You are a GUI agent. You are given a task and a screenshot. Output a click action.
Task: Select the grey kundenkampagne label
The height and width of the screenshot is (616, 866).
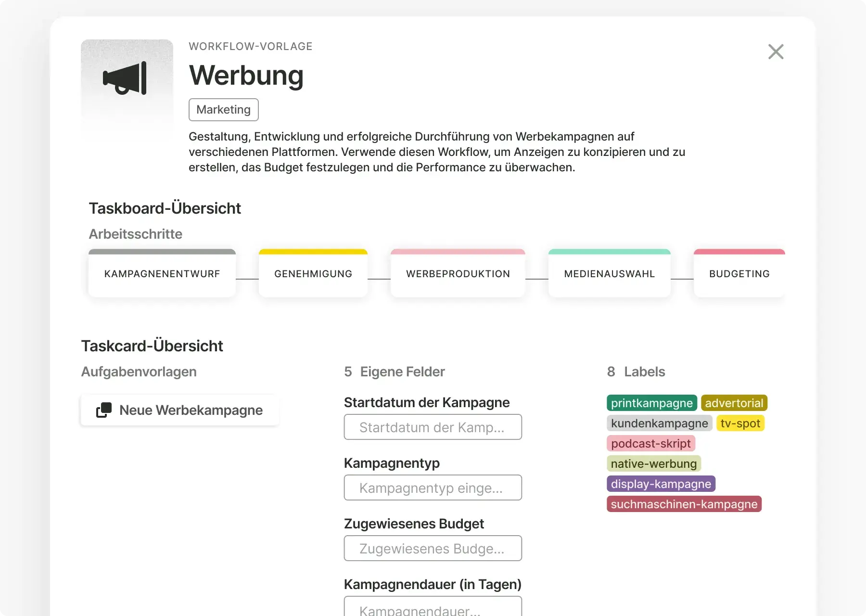(659, 423)
